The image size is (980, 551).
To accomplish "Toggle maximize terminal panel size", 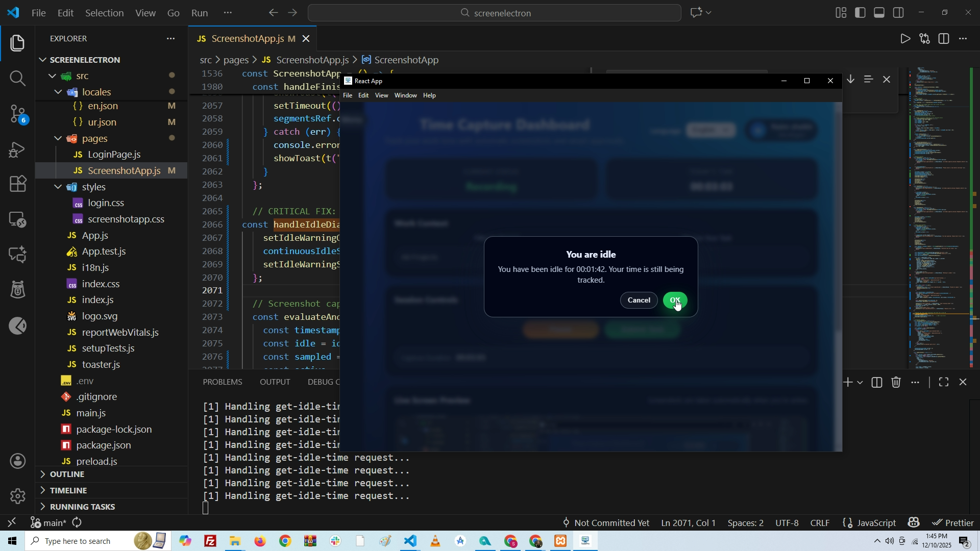I will coord(944,383).
